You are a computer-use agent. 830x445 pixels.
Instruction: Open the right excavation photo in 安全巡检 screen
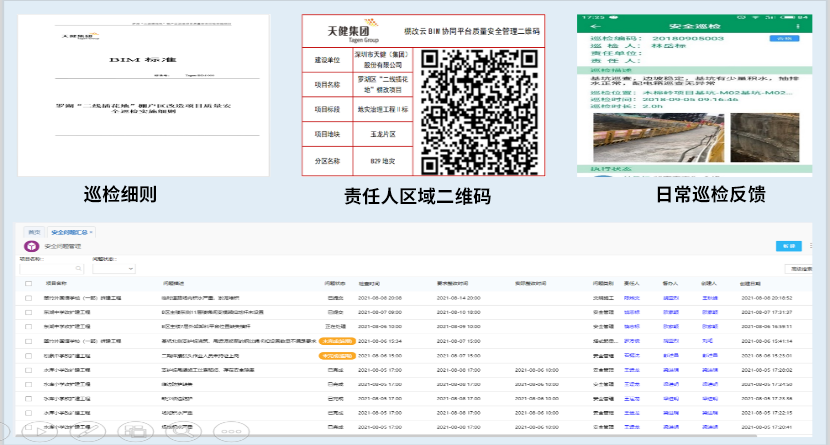pos(765,138)
